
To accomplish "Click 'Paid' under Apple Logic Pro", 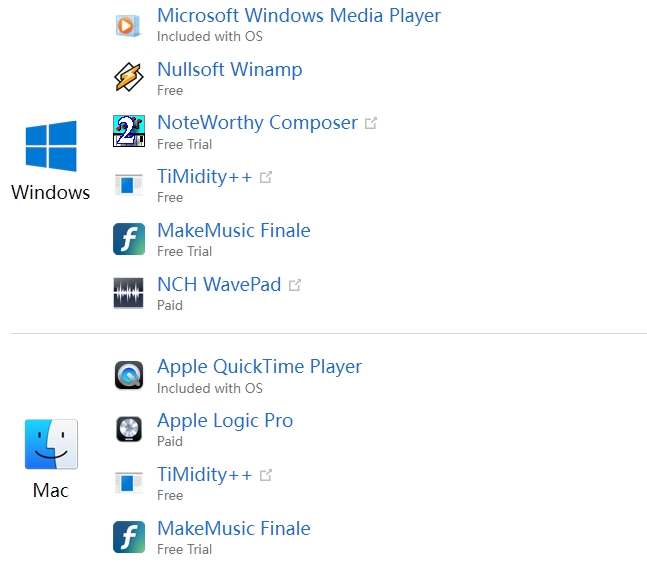I will (x=170, y=442).
